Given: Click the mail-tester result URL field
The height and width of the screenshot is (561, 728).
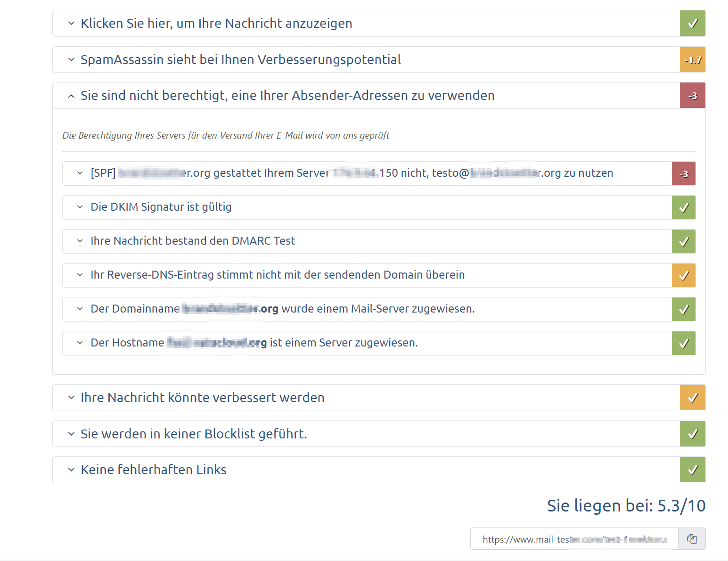Looking at the screenshot, I should [573, 539].
